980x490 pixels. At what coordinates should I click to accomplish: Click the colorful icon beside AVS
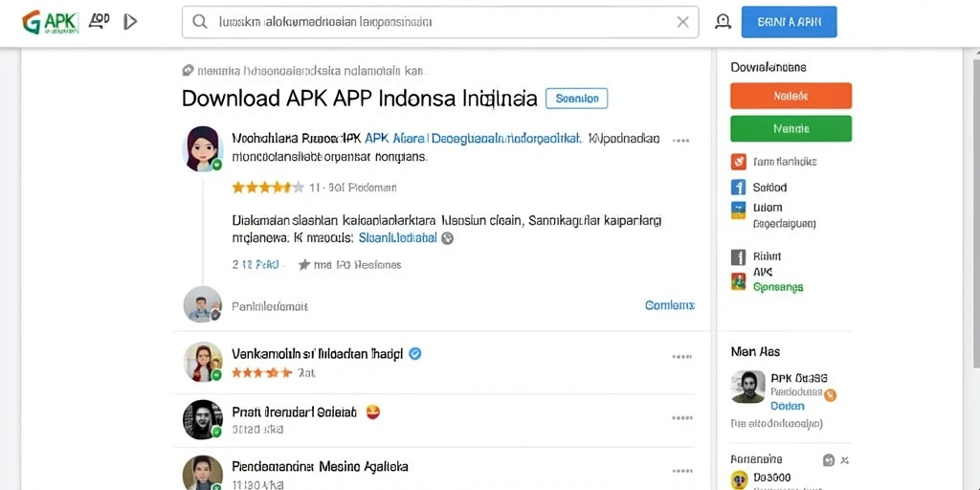click(738, 280)
